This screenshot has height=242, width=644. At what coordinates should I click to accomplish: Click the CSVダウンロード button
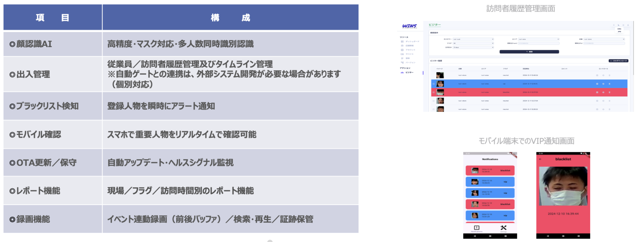[x=619, y=61]
